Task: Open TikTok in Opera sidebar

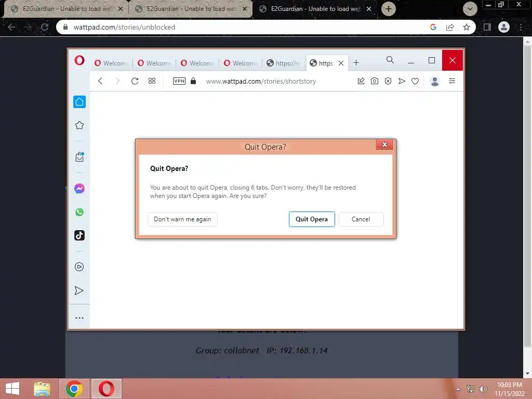Action: [79, 235]
